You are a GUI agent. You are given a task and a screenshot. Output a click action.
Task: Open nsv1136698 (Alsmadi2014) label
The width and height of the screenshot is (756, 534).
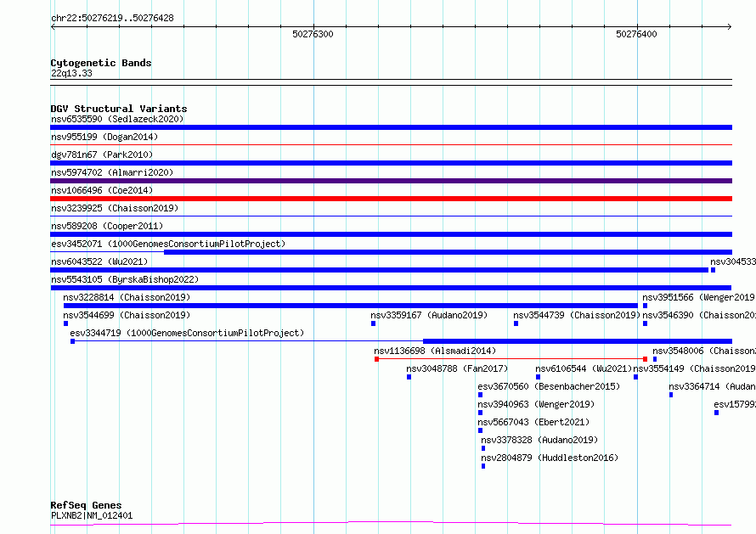tap(435, 351)
